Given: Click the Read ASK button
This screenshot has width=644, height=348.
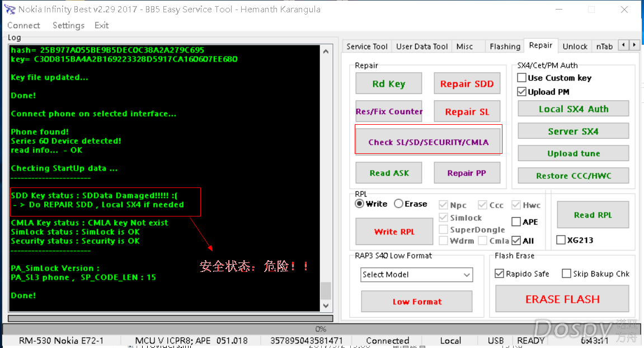Looking at the screenshot, I should coord(388,172).
